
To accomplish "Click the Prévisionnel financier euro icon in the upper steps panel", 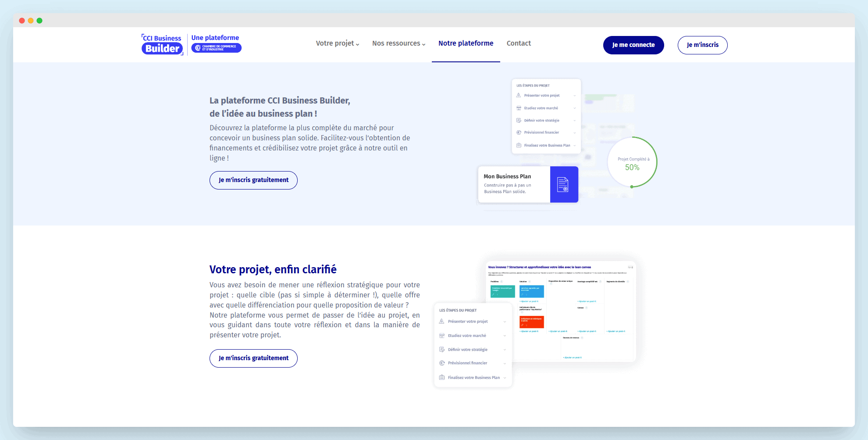I will pyautogui.click(x=519, y=132).
